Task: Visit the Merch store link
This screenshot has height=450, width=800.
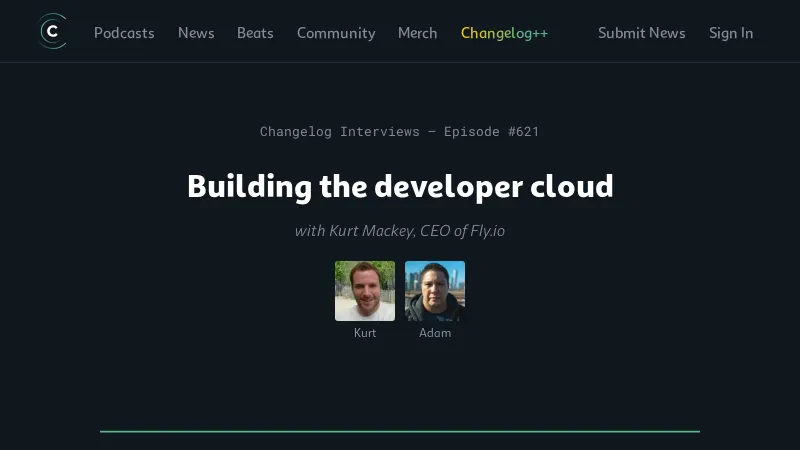Action: (x=417, y=33)
